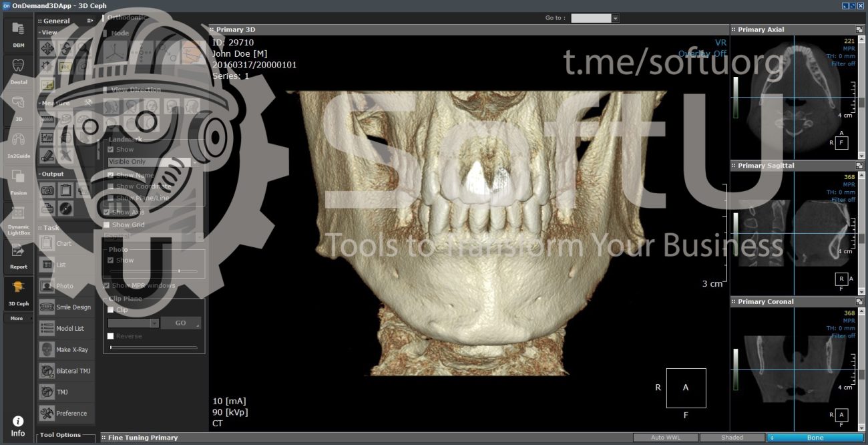Open the Photo task
Screen dimensions: 868x445
coord(65,286)
